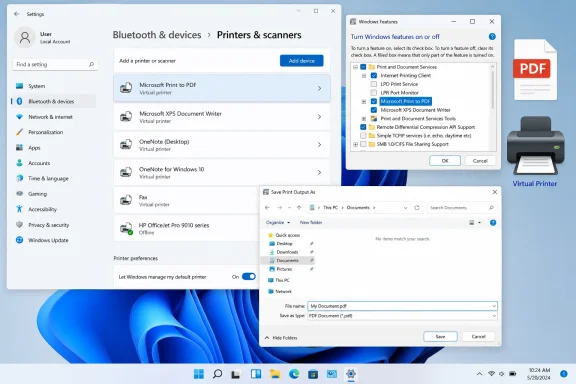This screenshot has width=576, height=384.
Task: Open Microsoft XPS Document Writer chevron
Action: click(319, 117)
